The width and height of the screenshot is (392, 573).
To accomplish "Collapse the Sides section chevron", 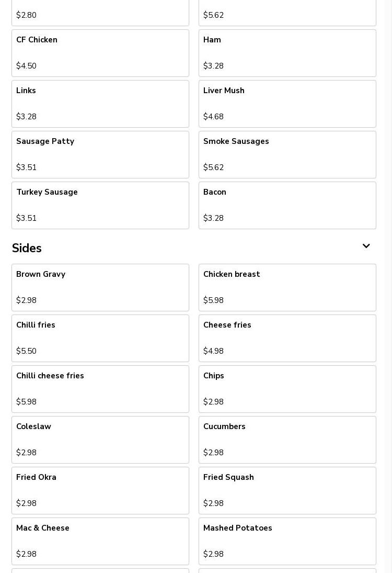I will (x=366, y=246).
